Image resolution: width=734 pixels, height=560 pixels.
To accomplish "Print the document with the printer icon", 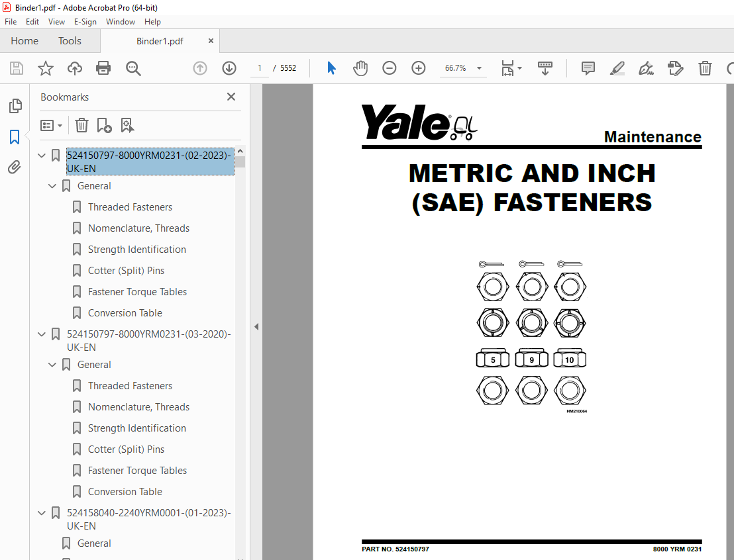I will pyautogui.click(x=103, y=68).
